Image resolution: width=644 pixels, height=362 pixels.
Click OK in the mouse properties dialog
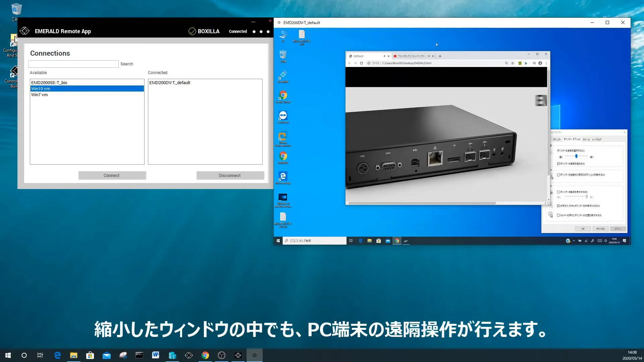pyautogui.click(x=583, y=229)
